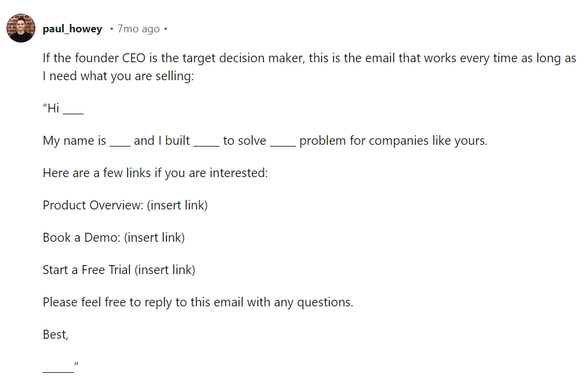Click the 'Best,' sign-off text
The image size is (588, 377).
coord(56,335)
